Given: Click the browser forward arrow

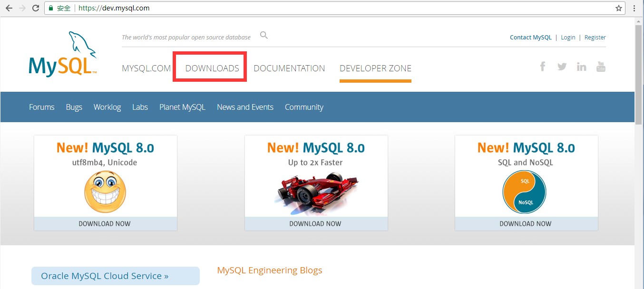Looking at the screenshot, I should pos(22,8).
